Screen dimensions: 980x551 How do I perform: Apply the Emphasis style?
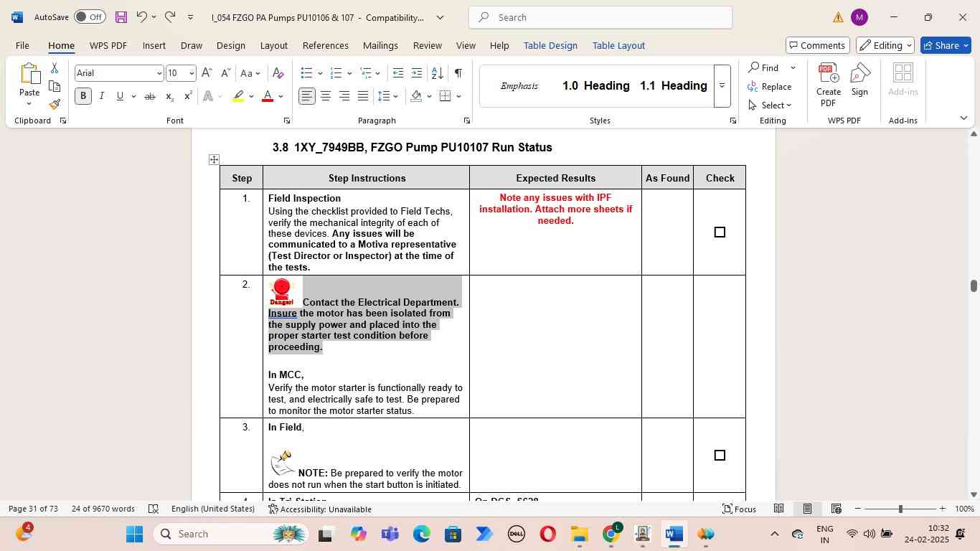coord(519,86)
